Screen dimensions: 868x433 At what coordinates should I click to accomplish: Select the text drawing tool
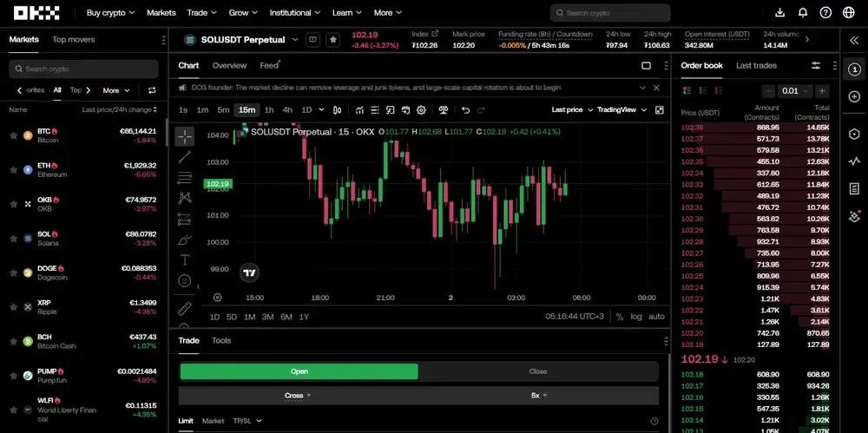click(184, 260)
